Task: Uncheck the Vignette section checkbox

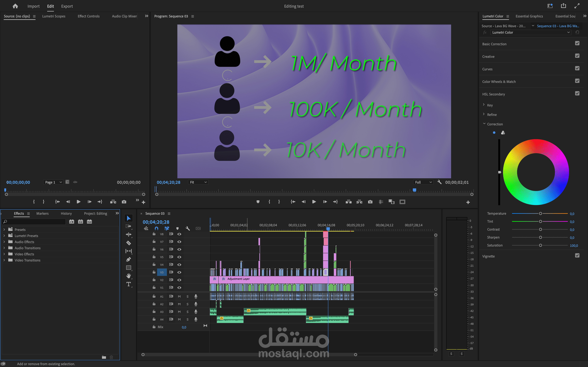Action: click(x=577, y=256)
